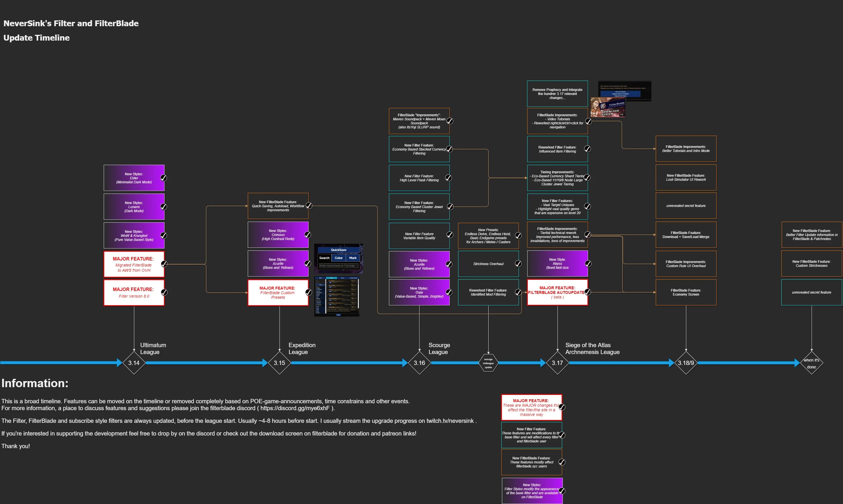
Task: Click the Search tab in QuickSave thumbnail
Action: pyautogui.click(x=324, y=258)
